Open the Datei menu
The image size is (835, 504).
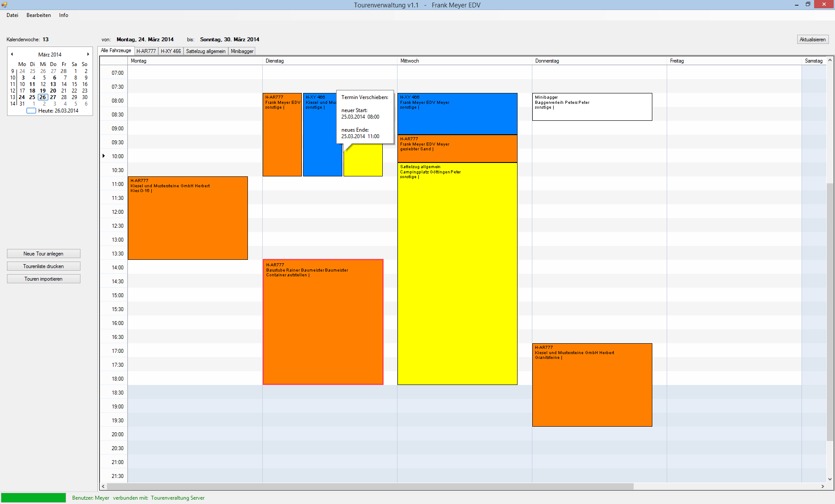(x=12, y=15)
